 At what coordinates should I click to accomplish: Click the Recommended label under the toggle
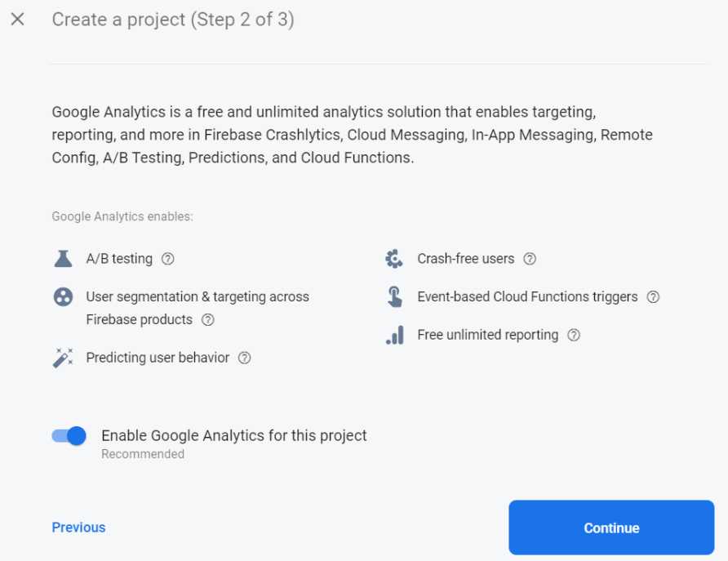[143, 454]
